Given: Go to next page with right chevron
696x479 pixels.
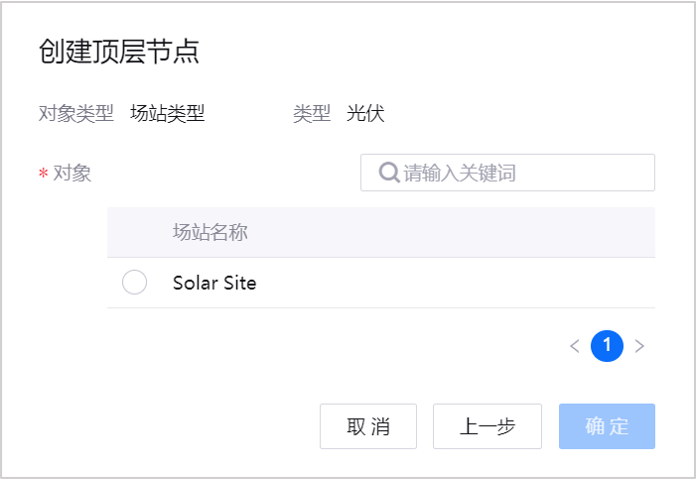Looking at the screenshot, I should click(x=640, y=346).
